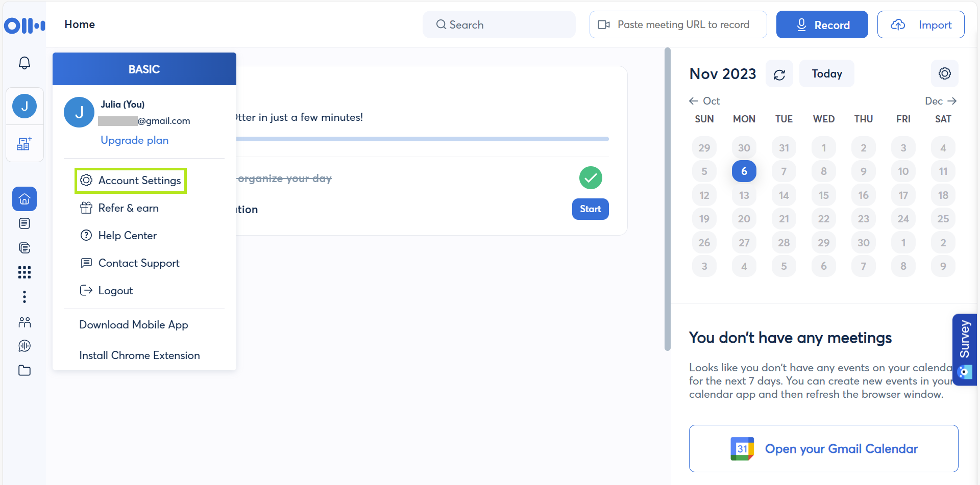This screenshot has width=980, height=485.
Task: Click the Home icon in sidebar
Action: point(24,199)
